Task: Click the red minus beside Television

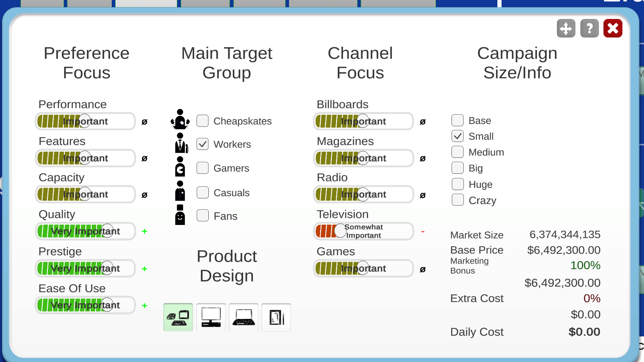Action: coord(423,231)
